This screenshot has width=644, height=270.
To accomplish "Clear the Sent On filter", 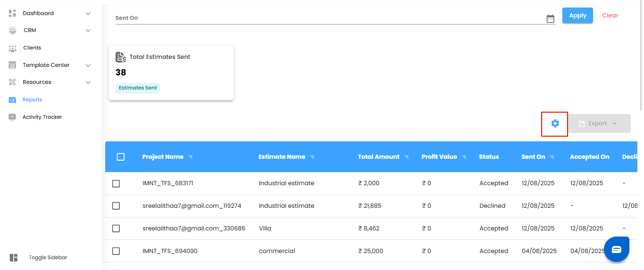I will [x=610, y=16].
